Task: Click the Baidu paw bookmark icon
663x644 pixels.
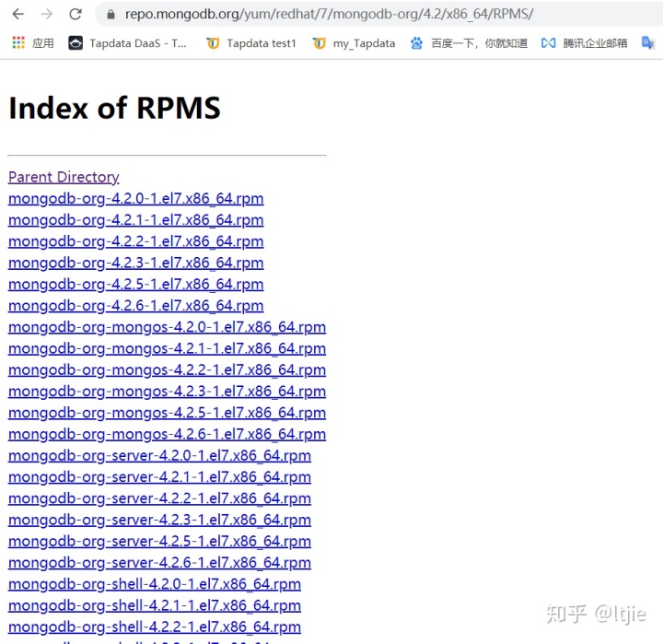Action: pos(416,43)
